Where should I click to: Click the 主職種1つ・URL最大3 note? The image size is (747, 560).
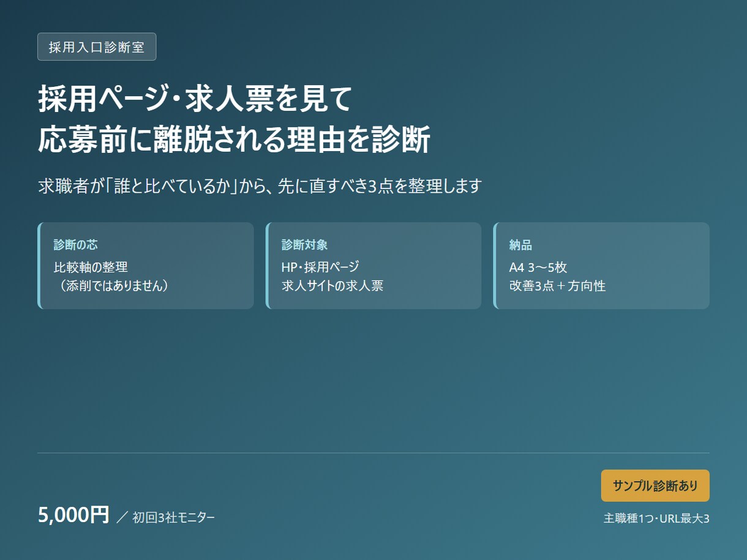click(656, 518)
